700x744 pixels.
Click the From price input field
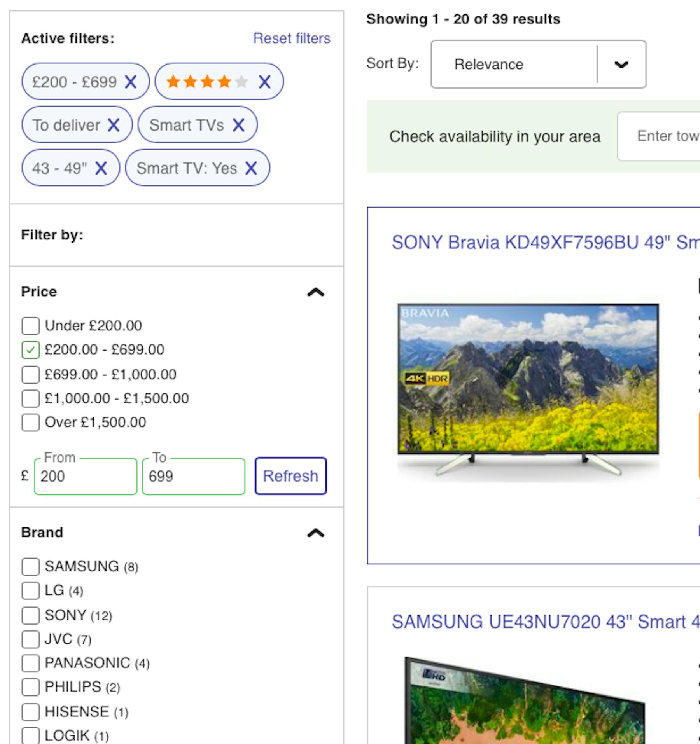(x=86, y=476)
